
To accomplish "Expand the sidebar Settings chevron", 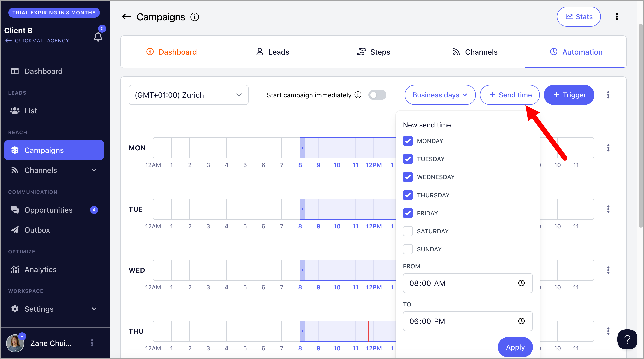I will pos(94,309).
